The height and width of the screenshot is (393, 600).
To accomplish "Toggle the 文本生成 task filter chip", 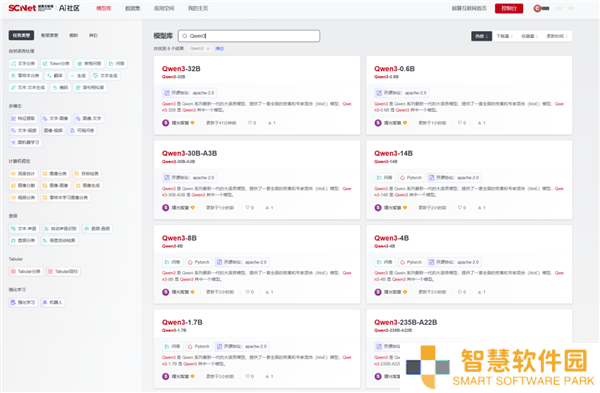I will coord(105,76).
